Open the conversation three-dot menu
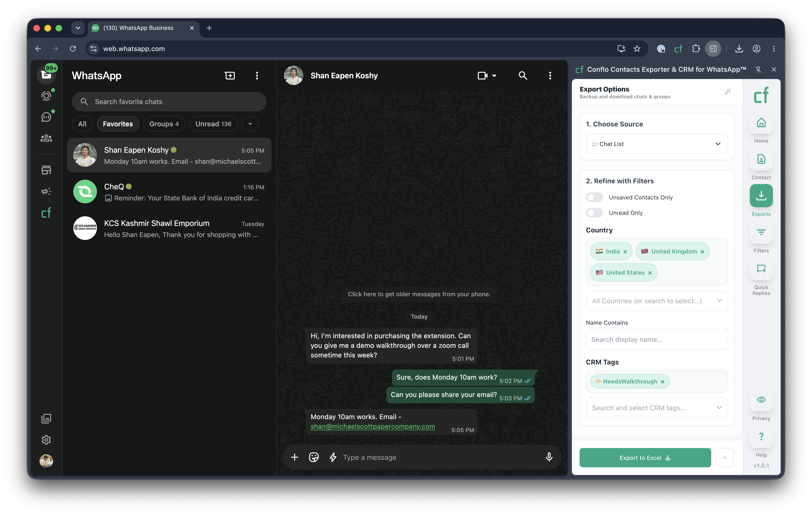 550,75
